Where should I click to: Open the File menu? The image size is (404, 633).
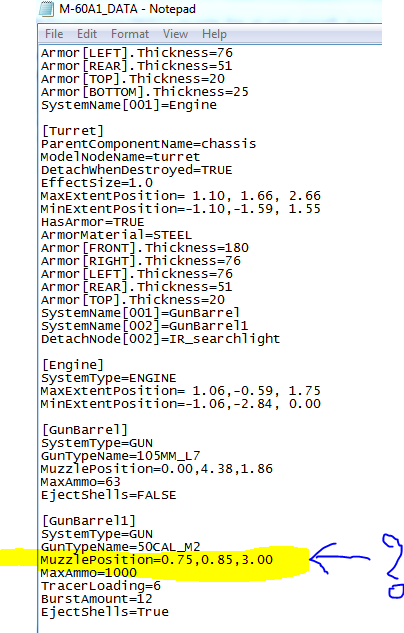pyautogui.click(x=54, y=34)
